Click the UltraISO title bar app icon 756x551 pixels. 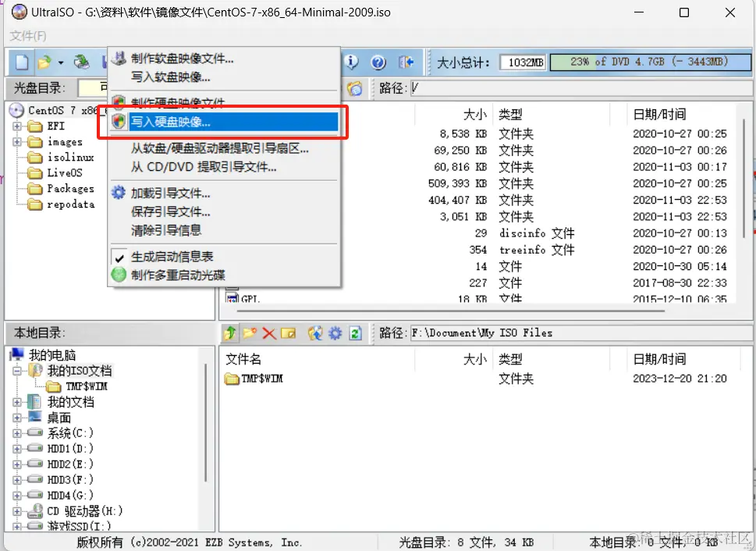click(19, 12)
